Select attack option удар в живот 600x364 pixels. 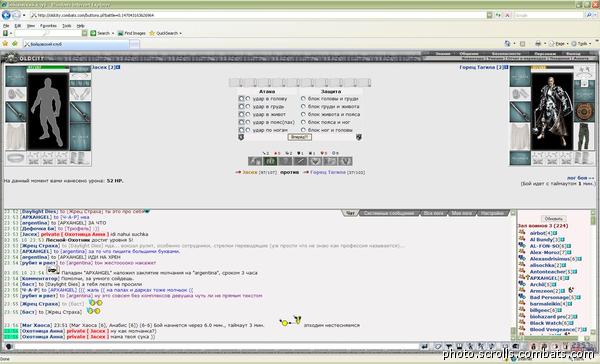point(248,114)
